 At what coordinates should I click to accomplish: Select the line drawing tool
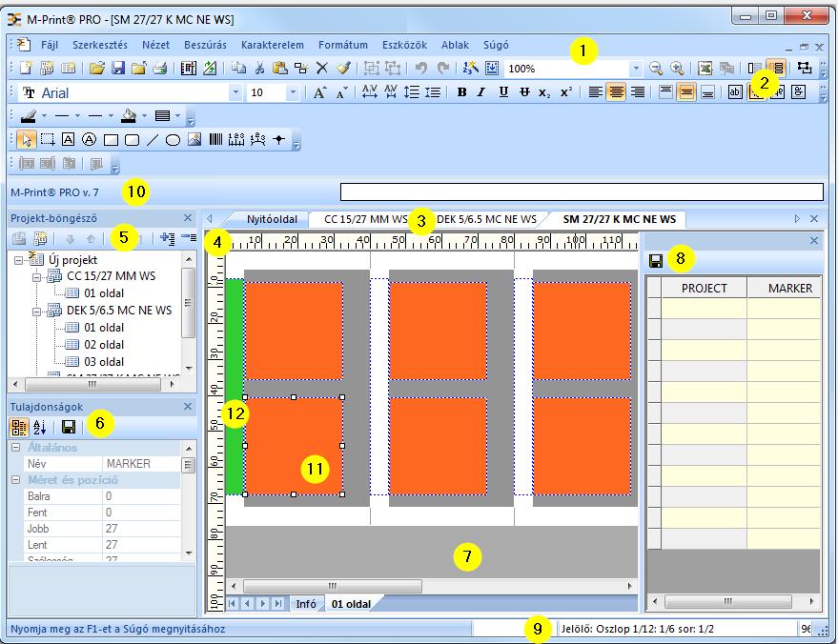tap(153, 140)
